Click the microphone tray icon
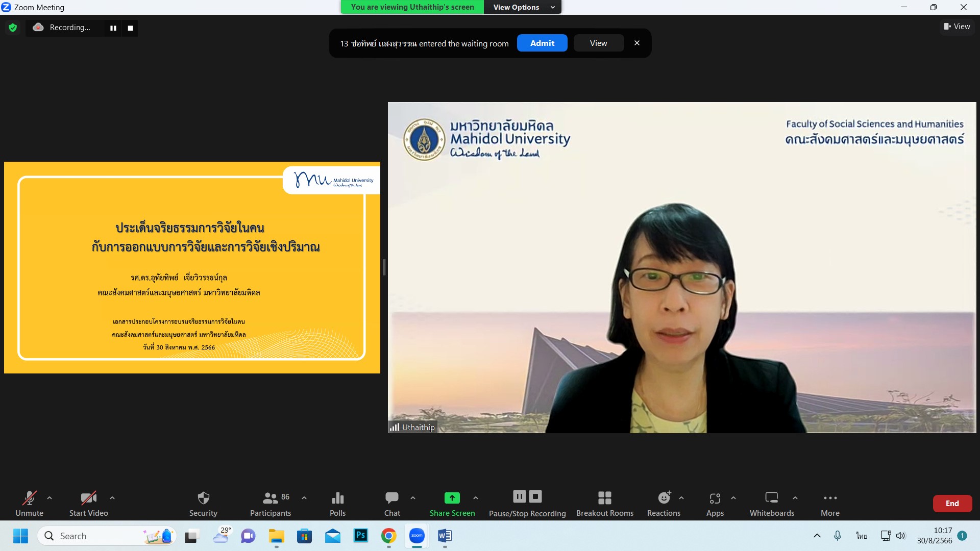 [838, 536]
